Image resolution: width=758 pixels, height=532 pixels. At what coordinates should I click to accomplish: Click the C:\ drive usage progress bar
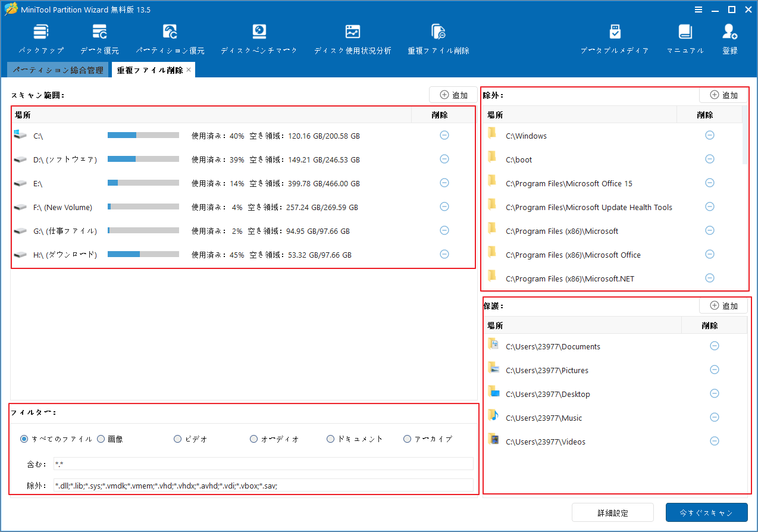coord(142,135)
